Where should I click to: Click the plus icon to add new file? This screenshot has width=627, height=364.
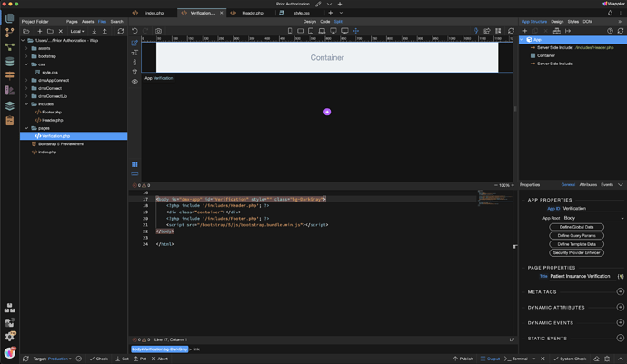(x=40, y=31)
